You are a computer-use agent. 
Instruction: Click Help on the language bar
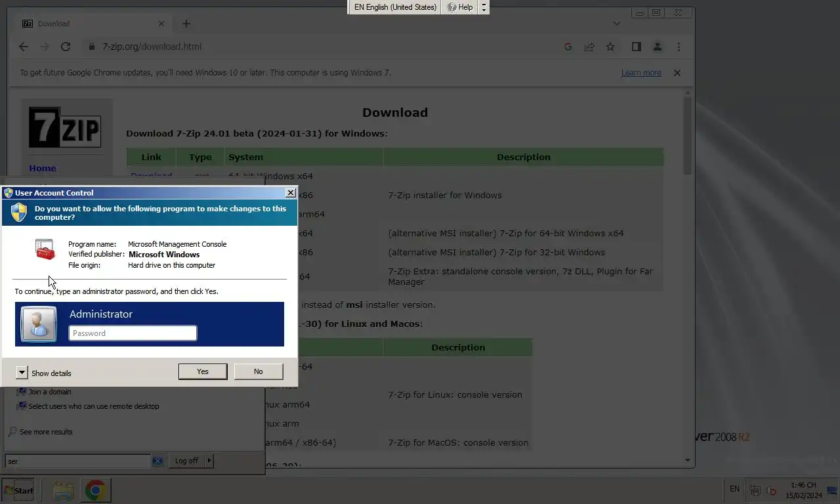point(460,7)
